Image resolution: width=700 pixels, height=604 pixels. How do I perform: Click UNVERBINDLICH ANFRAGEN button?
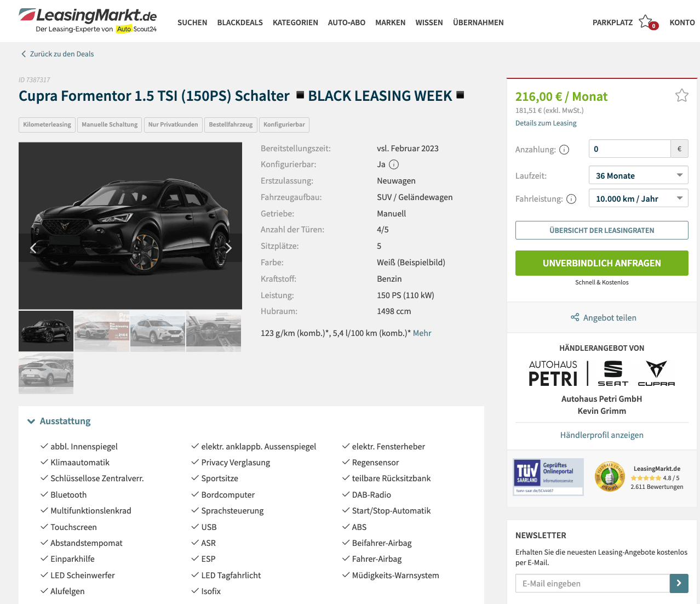tap(601, 263)
